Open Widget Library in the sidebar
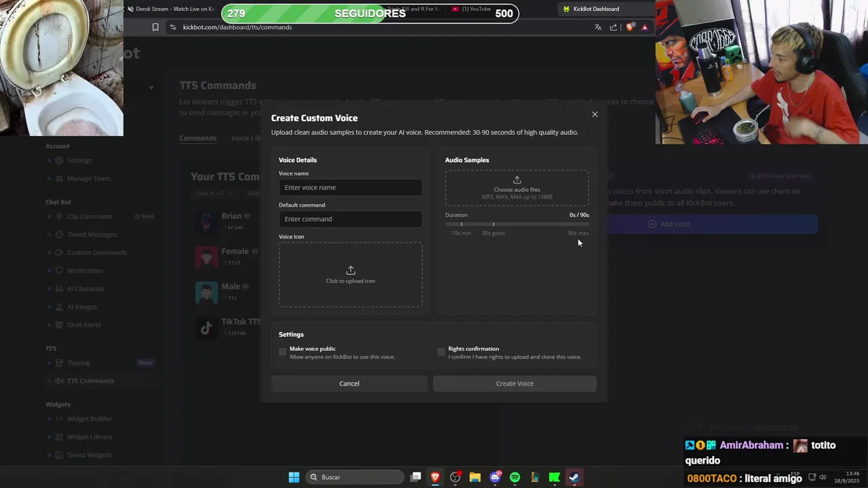This screenshot has width=868, height=488. click(x=90, y=437)
